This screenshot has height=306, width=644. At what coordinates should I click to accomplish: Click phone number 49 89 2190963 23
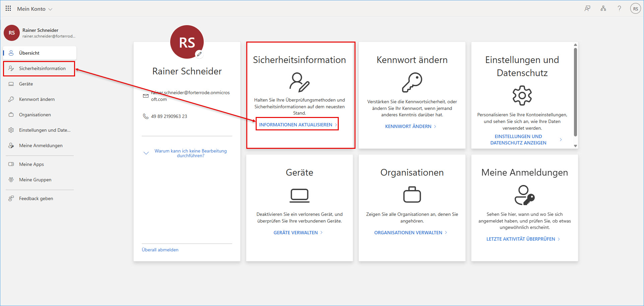pyautogui.click(x=169, y=116)
